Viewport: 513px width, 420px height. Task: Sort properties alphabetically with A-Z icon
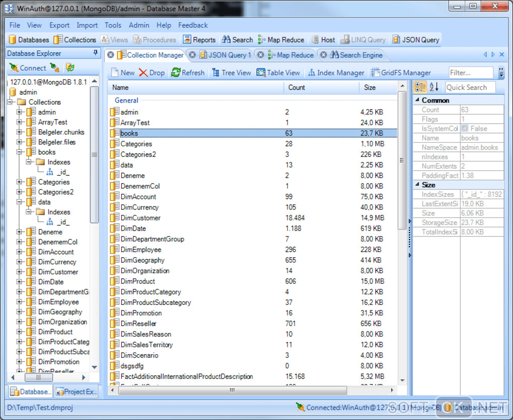click(x=434, y=87)
